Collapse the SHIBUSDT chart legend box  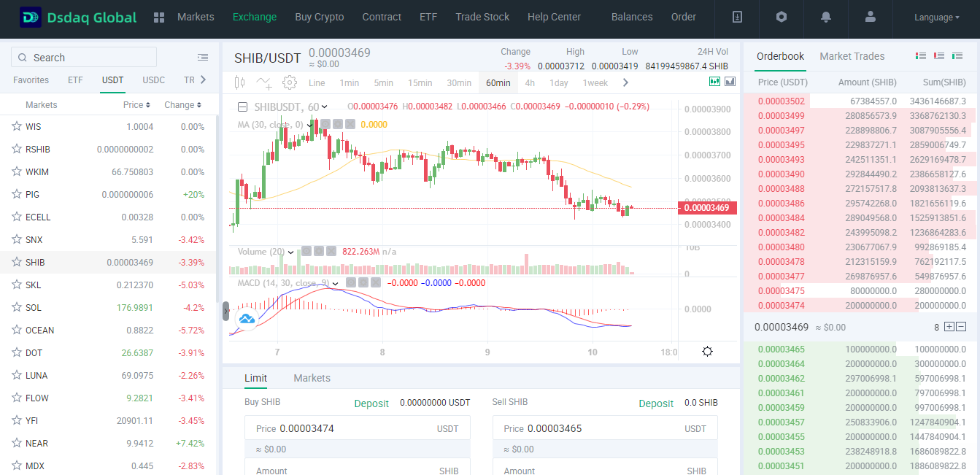pos(243,107)
